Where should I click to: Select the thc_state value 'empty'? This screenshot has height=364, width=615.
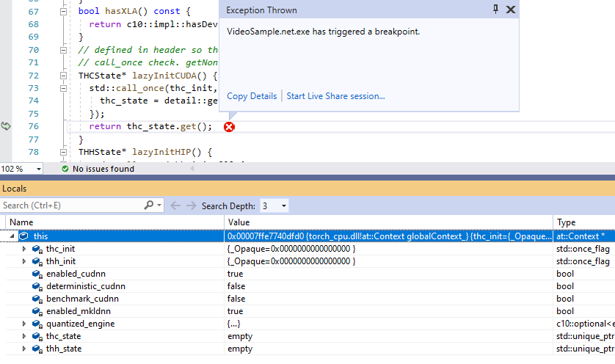click(x=240, y=336)
